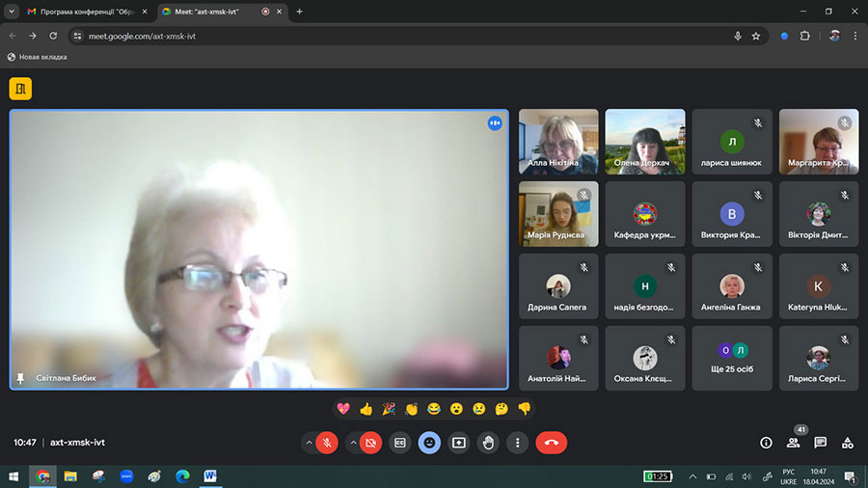Image resolution: width=868 pixels, height=488 pixels.
Task: Click the yellow door icon at top left
Action: (20, 89)
